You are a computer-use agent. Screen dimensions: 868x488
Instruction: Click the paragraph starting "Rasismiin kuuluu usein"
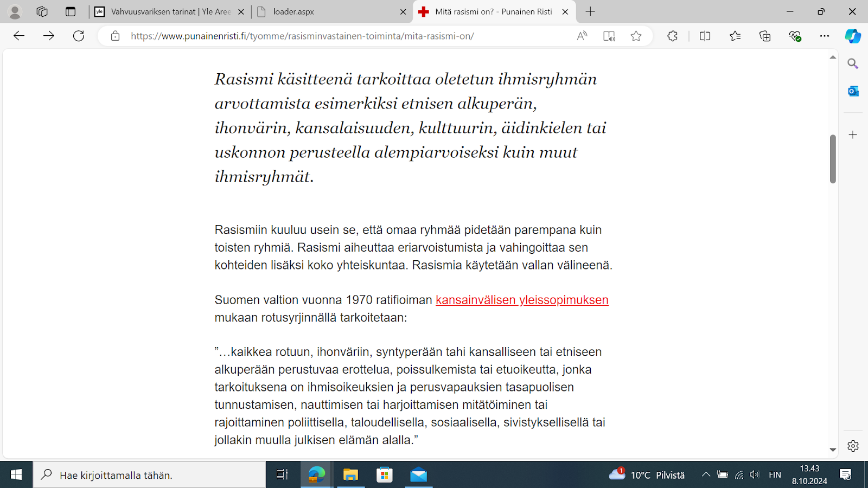click(413, 247)
